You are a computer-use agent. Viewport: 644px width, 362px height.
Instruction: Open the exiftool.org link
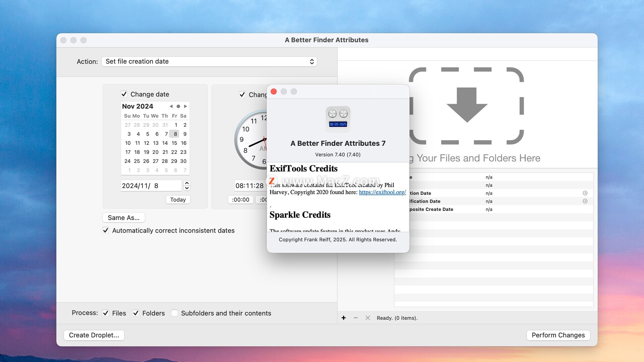pyautogui.click(x=382, y=192)
